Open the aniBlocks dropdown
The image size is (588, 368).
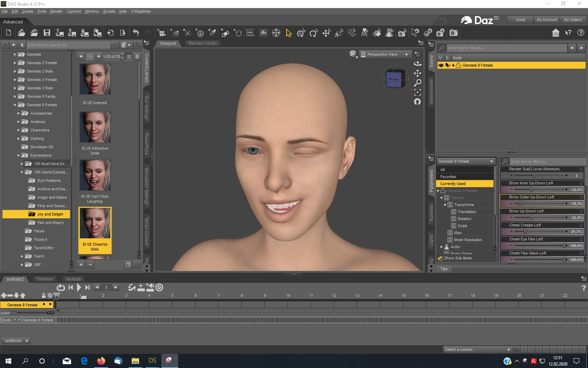(x=16, y=341)
